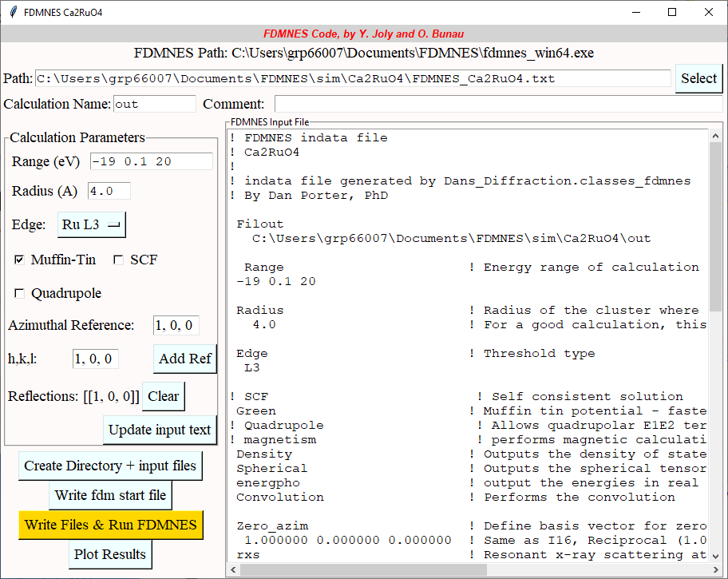Enable the Quadrupole checkbox
728x579 pixels.
(x=19, y=293)
